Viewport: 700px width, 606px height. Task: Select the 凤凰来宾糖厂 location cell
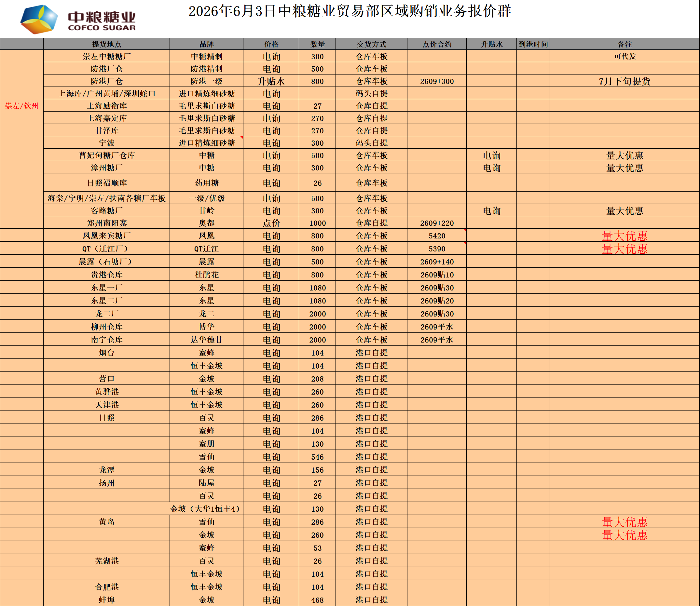point(106,236)
